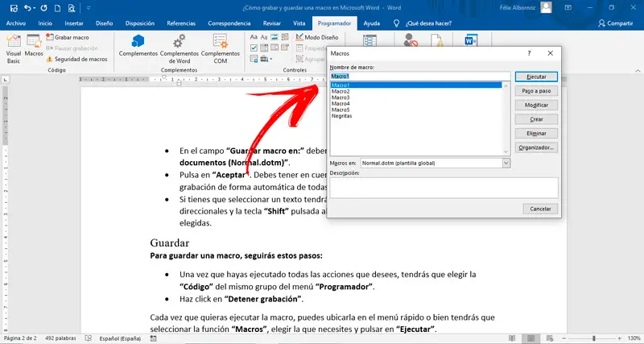This screenshot has width=644, height=344.
Task: Open the legacy tools dropdown
Action: [266, 59]
